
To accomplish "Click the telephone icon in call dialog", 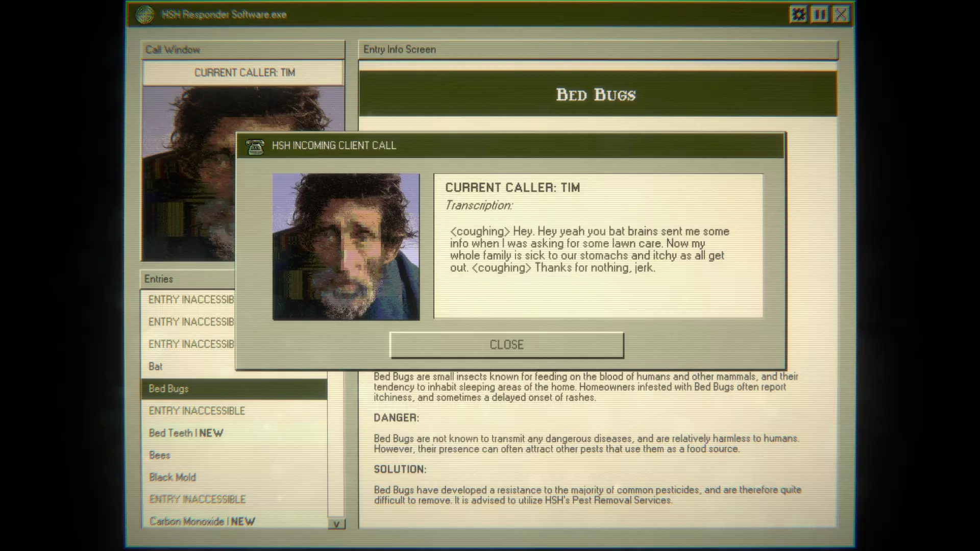I will (x=255, y=146).
